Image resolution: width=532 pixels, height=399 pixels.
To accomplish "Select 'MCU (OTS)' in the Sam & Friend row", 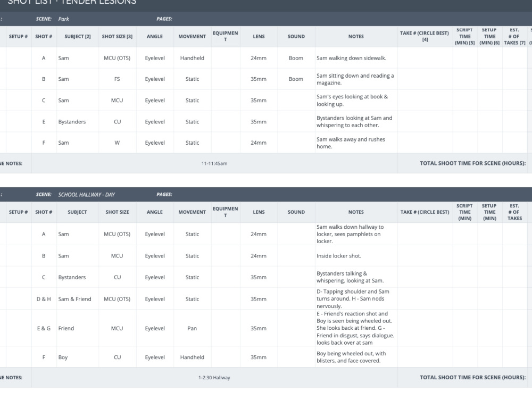I will 117,299.
